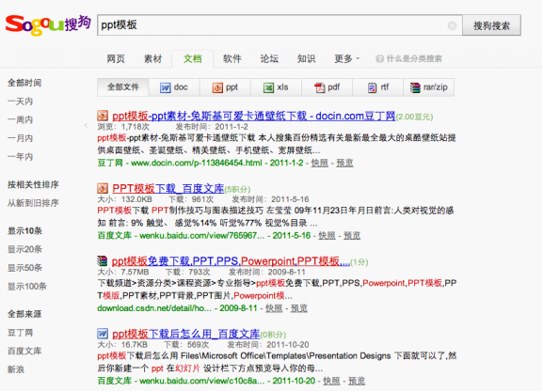The height and width of the screenshot is (392, 543).
Task: Click archive icon beside ppt模板免费下载 result
Action: click(103, 261)
